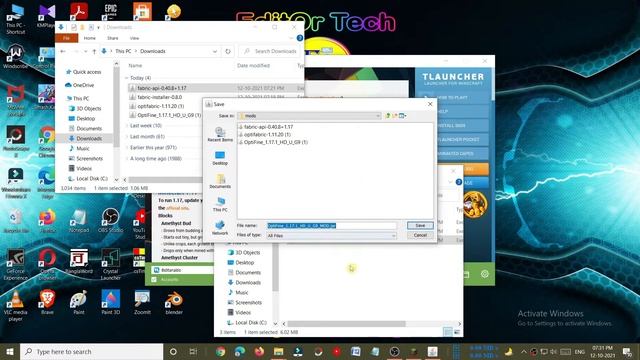Choose This PC in Save dialog sidebar
This screenshot has height=360, width=640.
(220, 204)
